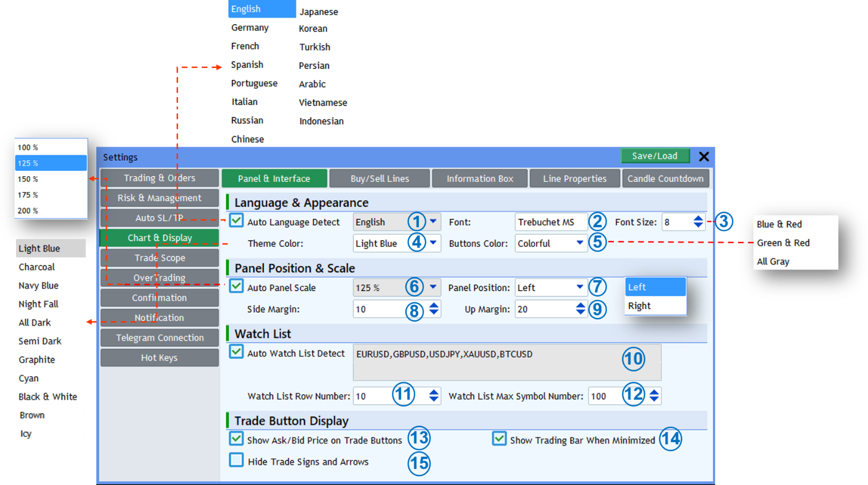Viewport: 868px width, 485px height.
Task: Switch to Information Box tab
Action: coord(479,178)
